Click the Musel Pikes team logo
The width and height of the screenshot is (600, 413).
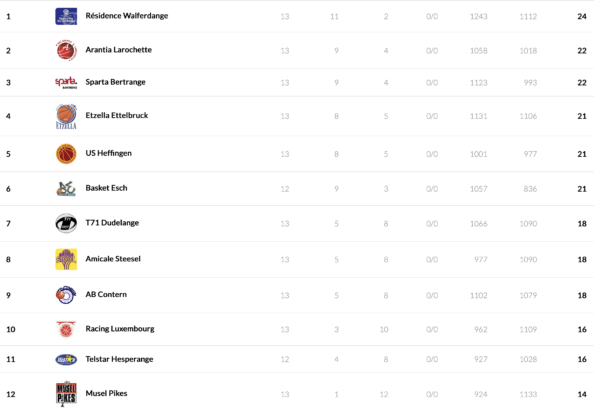pos(66,394)
